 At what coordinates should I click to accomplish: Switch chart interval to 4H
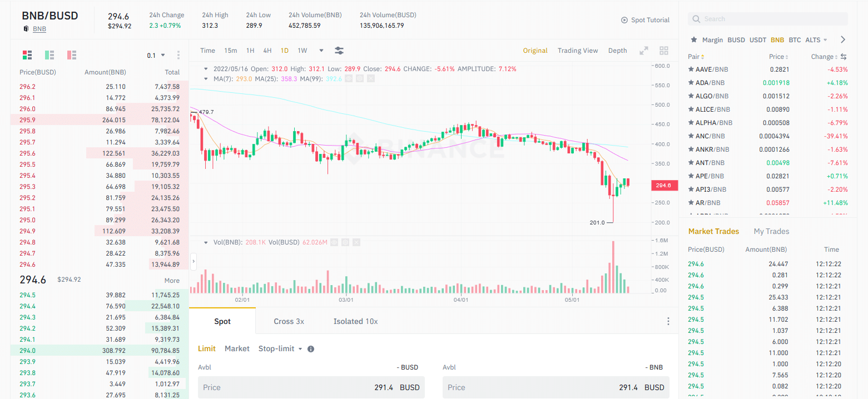[x=267, y=51]
